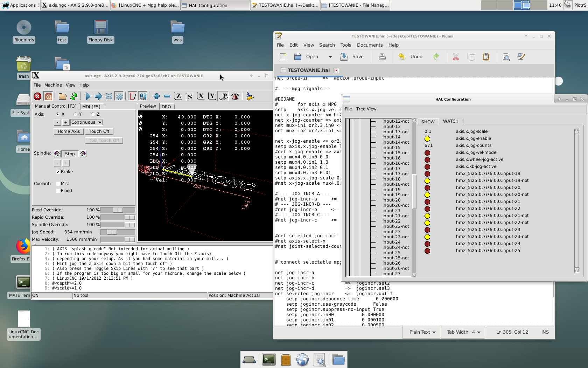This screenshot has width=588, height=368.
Task: Click spindle Stop button
Action: 70,154
